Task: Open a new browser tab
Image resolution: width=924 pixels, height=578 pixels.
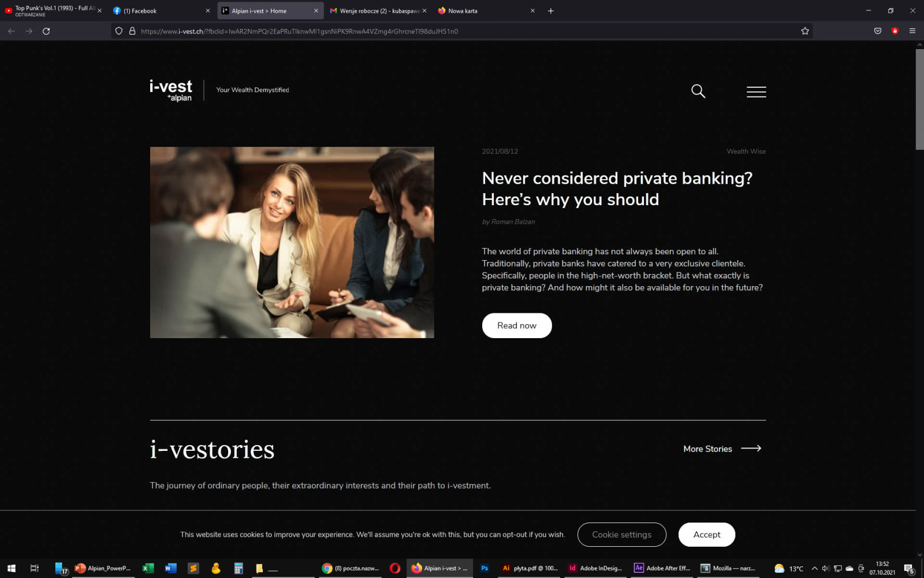Action: 551,11
